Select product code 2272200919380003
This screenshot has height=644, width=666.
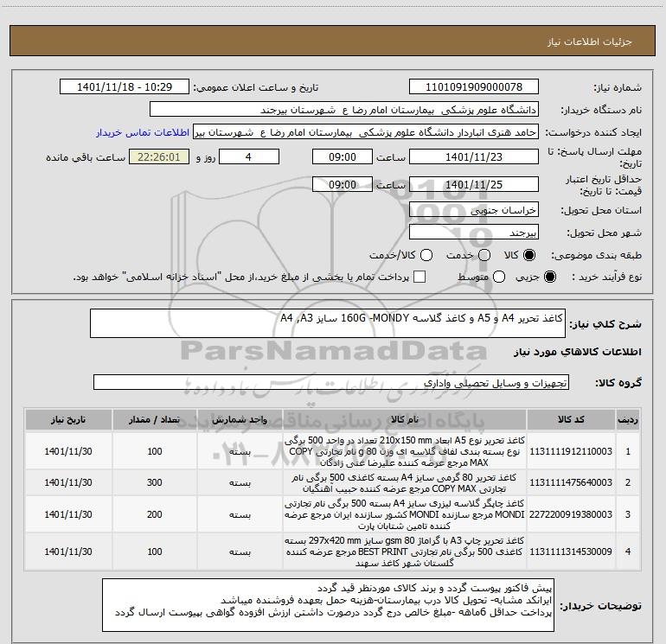[x=571, y=514]
